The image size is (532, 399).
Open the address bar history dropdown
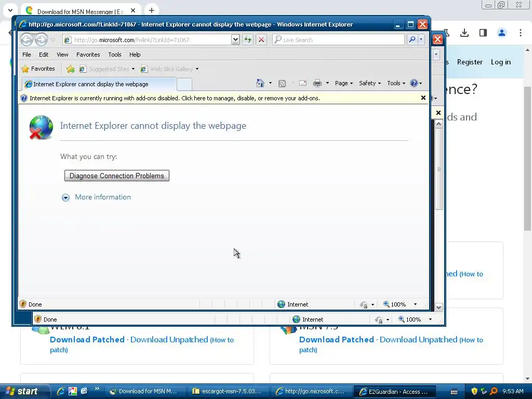pos(235,39)
